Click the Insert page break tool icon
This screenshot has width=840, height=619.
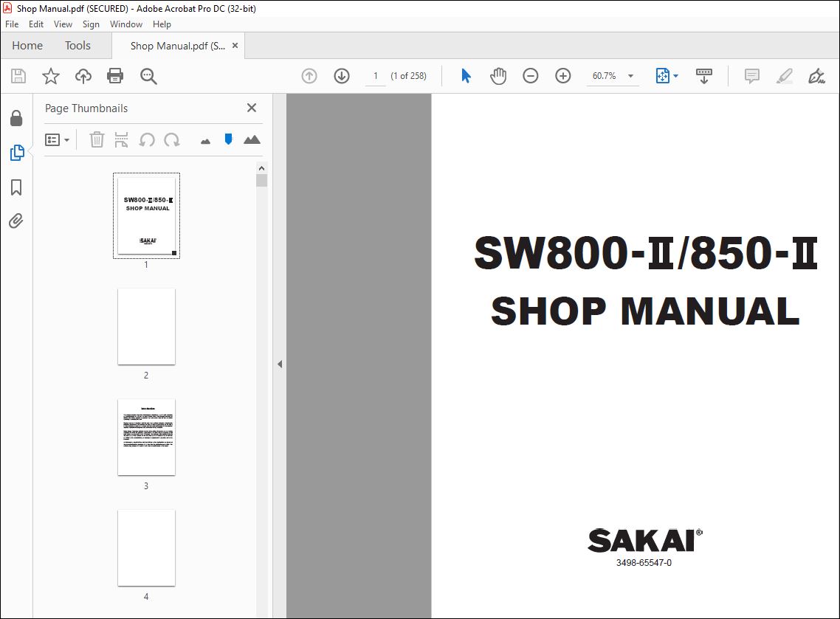122,139
